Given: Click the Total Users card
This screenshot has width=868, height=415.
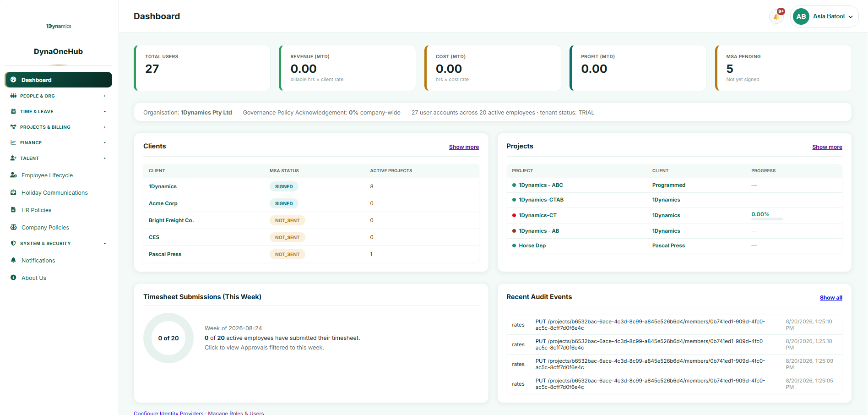Looking at the screenshot, I should pyautogui.click(x=202, y=68).
